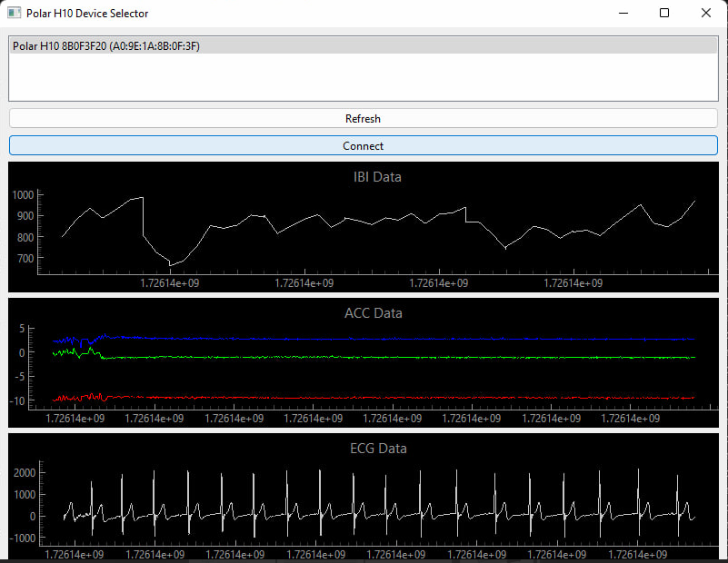Viewport: 728px width, 563px height.
Task: Click the empty area of the device list
Action: [x=364, y=78]
